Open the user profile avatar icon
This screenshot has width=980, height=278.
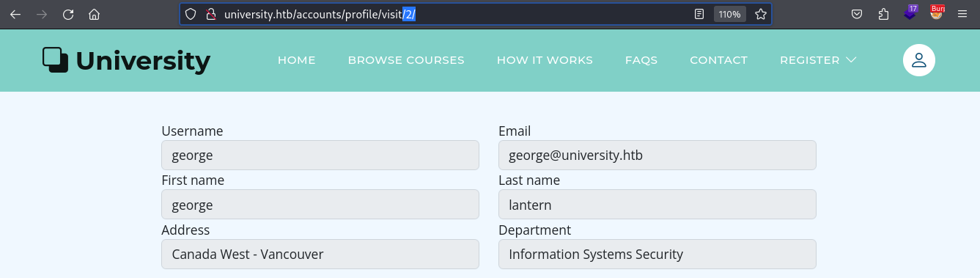pos(918,60)
